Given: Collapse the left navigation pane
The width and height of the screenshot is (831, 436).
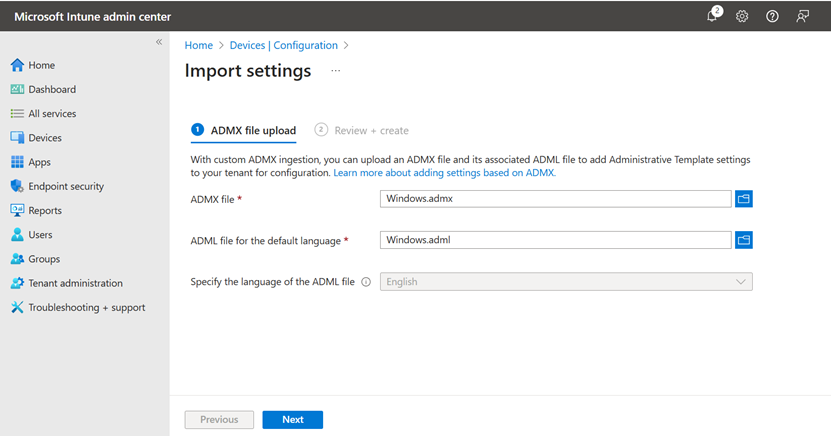Looking at the screenshot, I should click(159, 42).
